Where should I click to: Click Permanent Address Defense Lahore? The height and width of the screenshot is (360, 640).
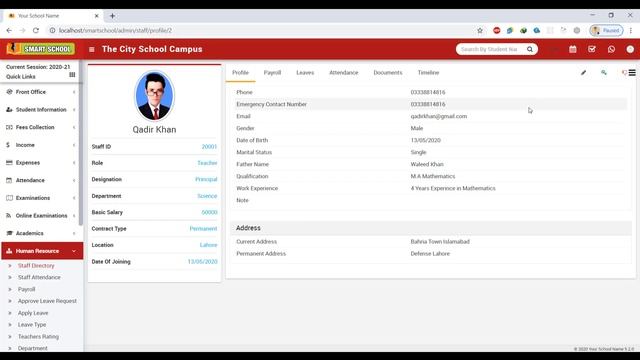(430, 253)
